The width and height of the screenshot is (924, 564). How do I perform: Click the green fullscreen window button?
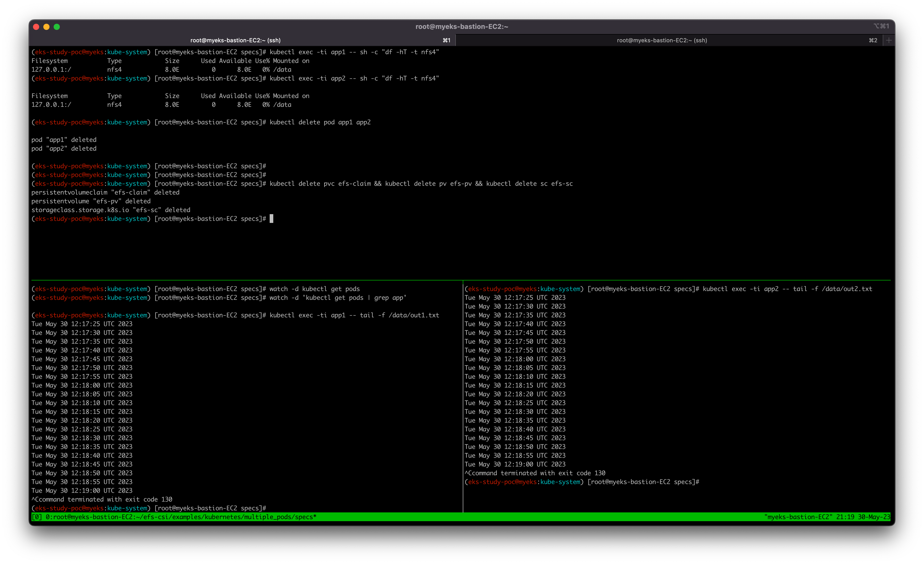coord(57,27)
